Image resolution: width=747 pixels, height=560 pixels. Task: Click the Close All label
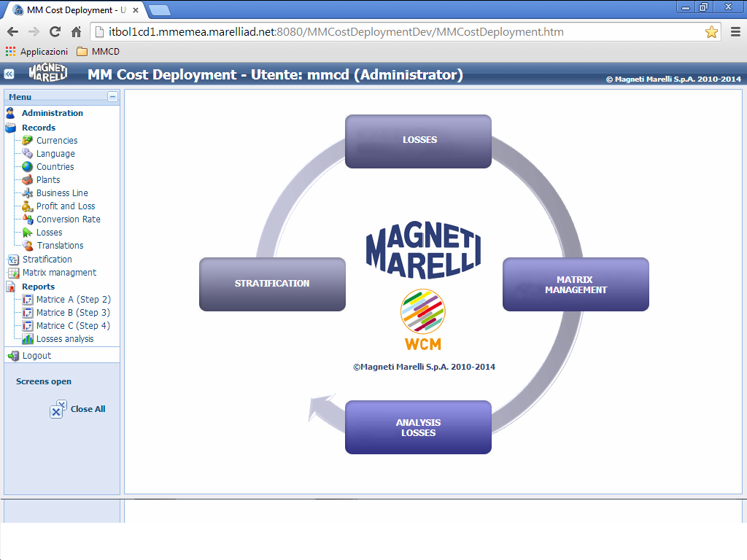tap(88, 409)
